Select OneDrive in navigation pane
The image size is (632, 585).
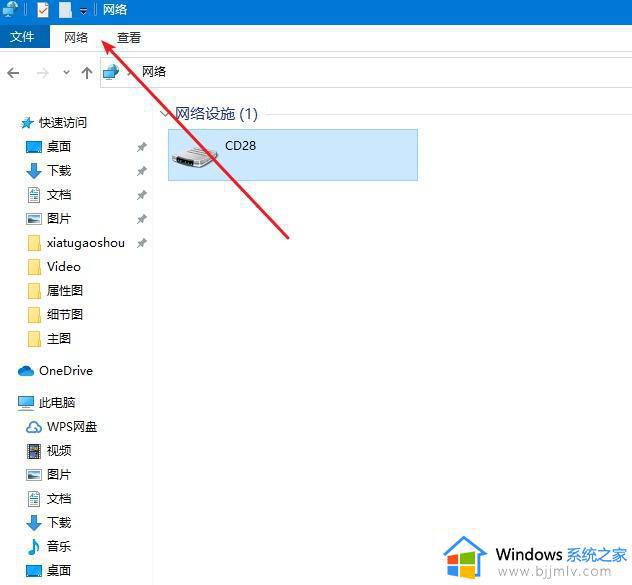point(66,371)
